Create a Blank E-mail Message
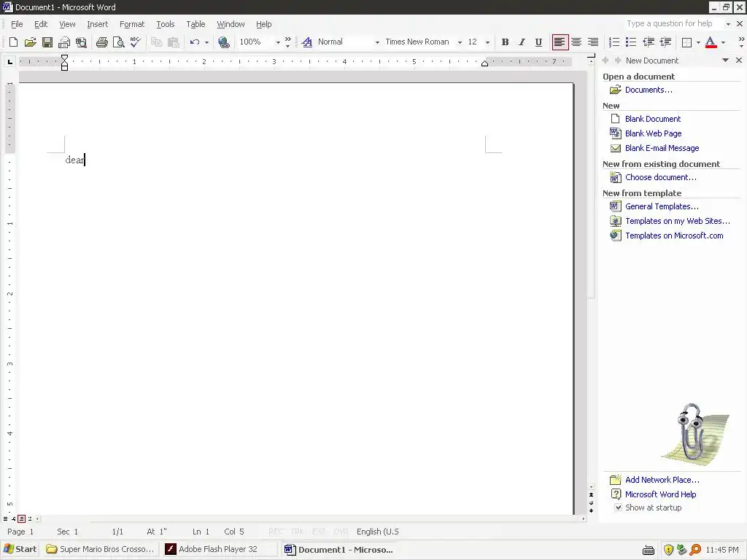Viewport: 747px width, 560px height. tap(662, 148)
